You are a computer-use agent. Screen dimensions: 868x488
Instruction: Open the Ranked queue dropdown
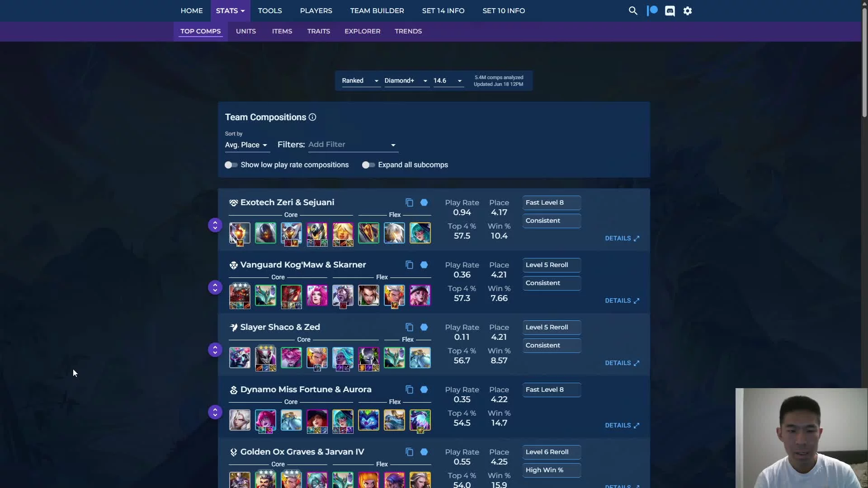pos(360,81)
